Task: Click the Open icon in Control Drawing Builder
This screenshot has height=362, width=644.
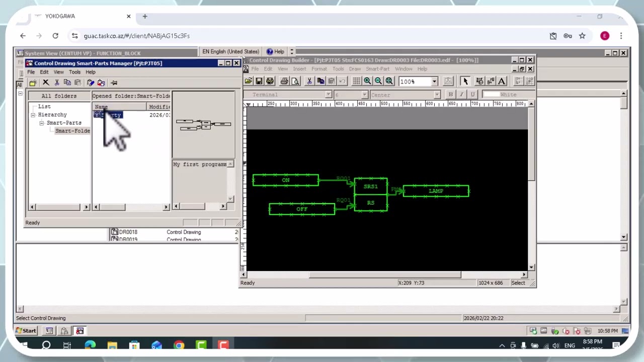Action: pos(249,81)
